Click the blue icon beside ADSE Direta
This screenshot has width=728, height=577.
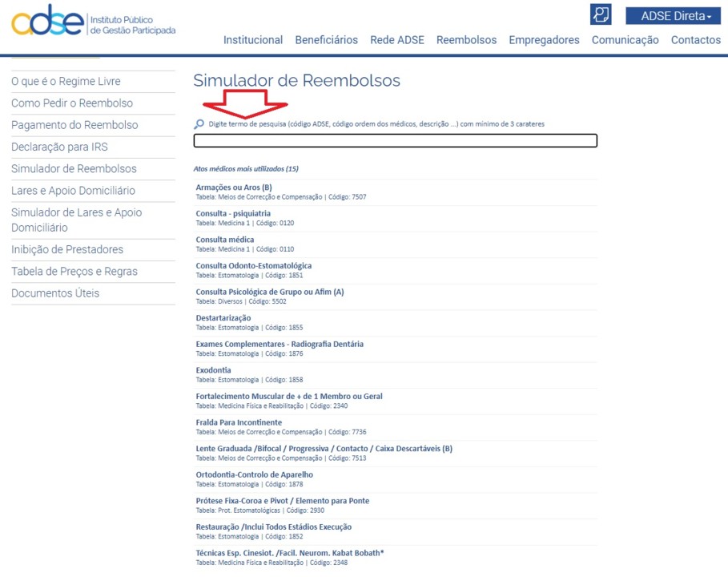click(600, 14)
